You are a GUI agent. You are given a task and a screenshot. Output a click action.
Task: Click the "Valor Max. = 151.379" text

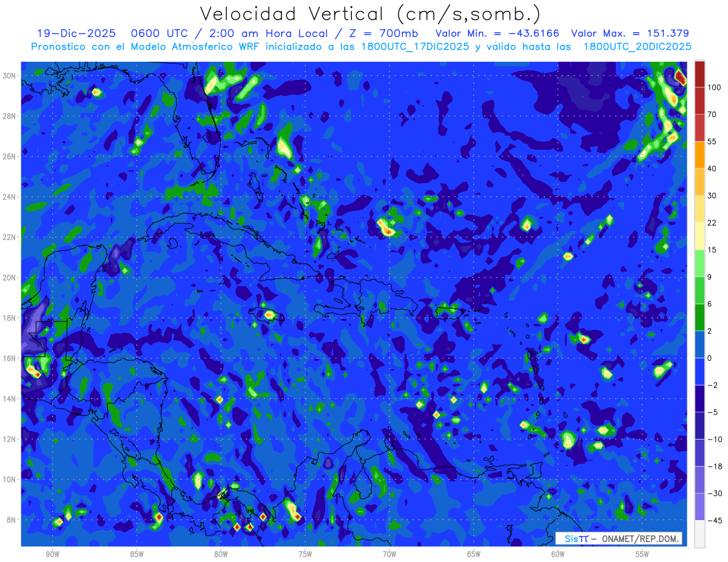coord(630,33)
